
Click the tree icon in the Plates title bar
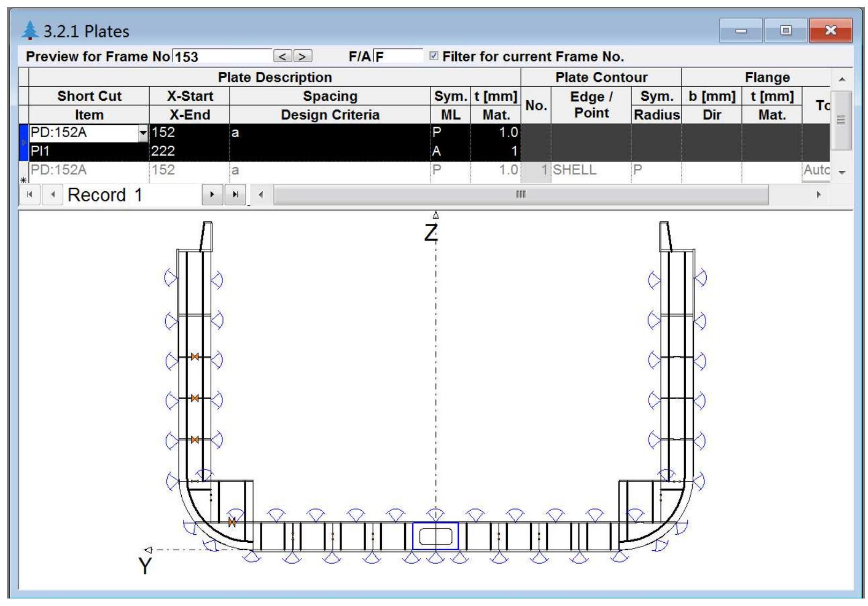point(30,32)
